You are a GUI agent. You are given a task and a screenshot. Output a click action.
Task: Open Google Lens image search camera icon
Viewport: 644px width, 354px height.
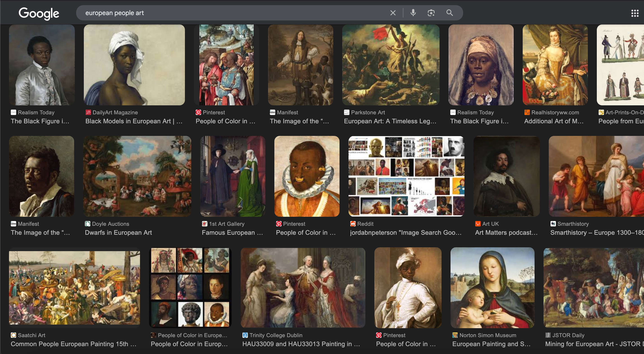pos(431,13)
